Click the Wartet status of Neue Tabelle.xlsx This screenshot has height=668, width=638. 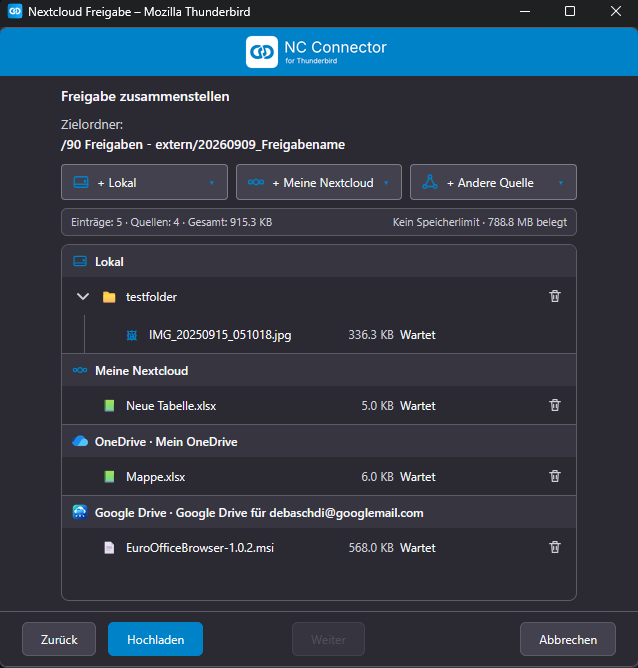tap(418, 406)
